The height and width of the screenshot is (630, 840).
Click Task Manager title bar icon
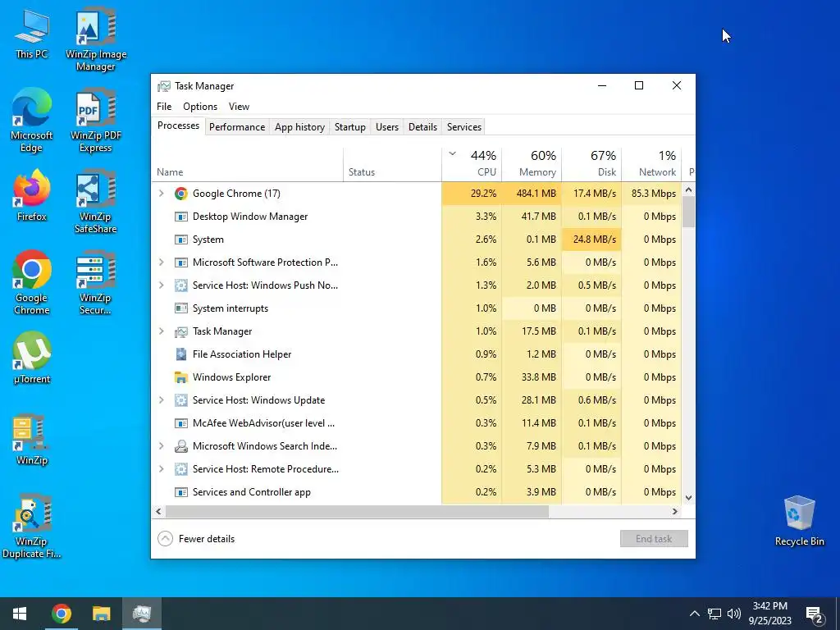(164, 86)
